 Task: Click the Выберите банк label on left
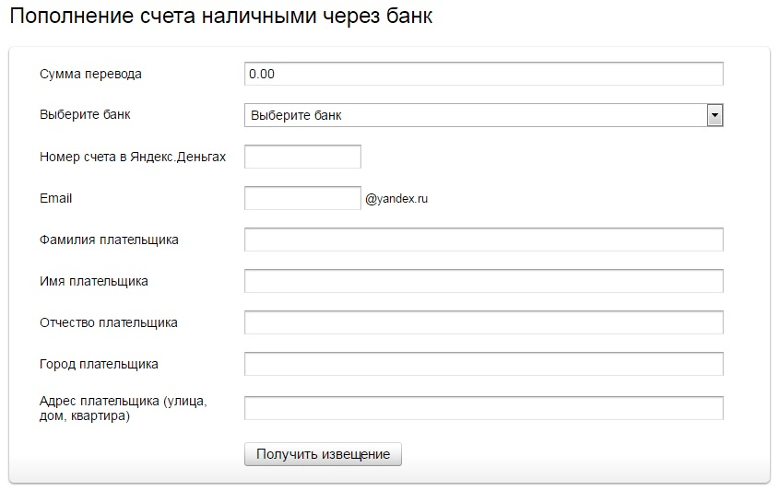pyautogui.click(x=85, y=114)
